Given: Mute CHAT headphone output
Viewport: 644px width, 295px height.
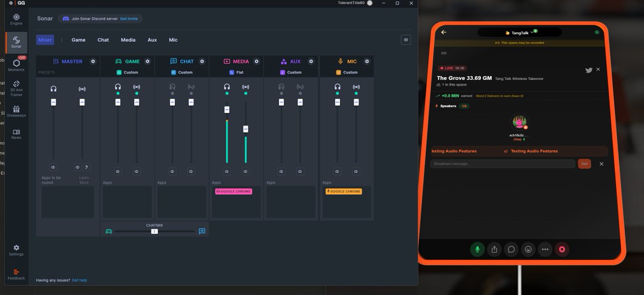Looking at the screenshot, I should point(172,172).
